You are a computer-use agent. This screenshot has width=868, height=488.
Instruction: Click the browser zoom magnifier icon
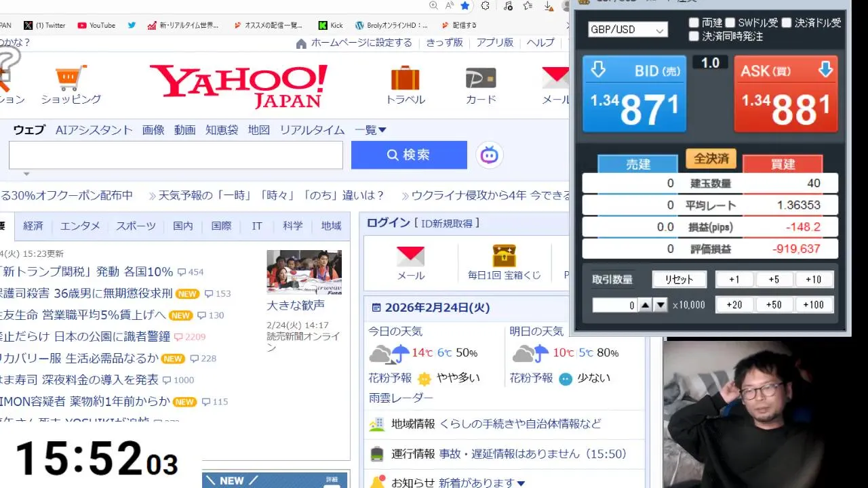tap(434, 5)
